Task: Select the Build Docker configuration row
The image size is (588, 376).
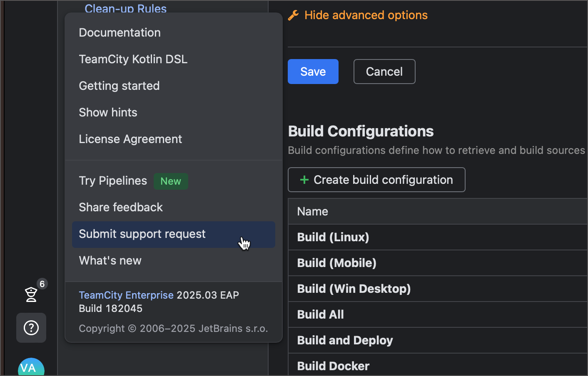Action: pyautogui.click(x=333, y=366)
